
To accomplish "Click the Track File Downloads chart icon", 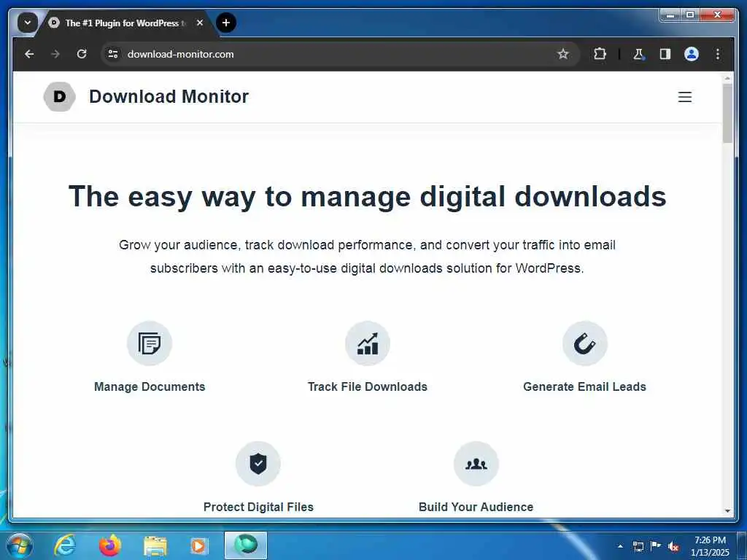I will 368,343.
